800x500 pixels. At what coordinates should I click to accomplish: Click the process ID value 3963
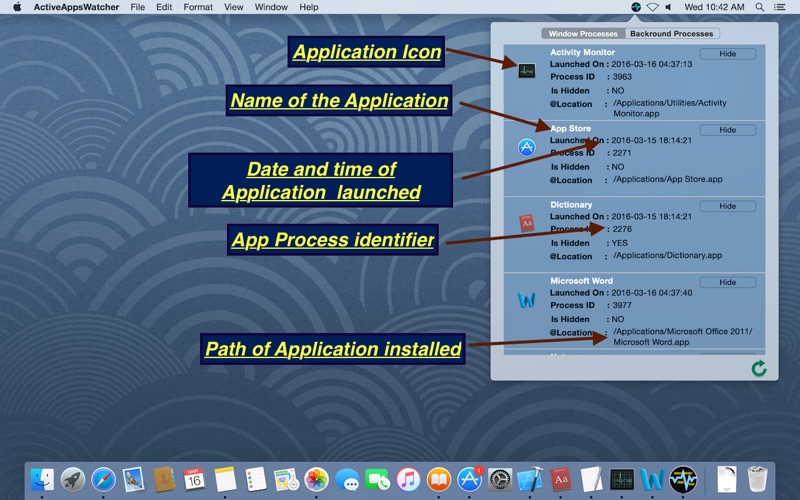click(622, 77)
